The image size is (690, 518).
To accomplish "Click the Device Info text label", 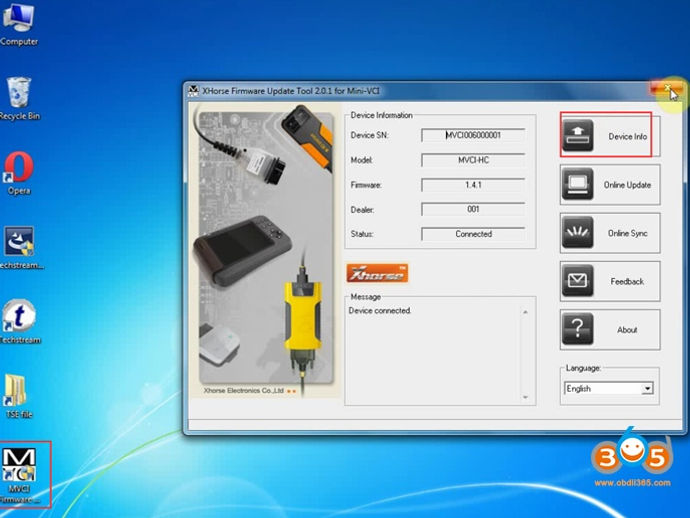I will [x=628, y=136].
